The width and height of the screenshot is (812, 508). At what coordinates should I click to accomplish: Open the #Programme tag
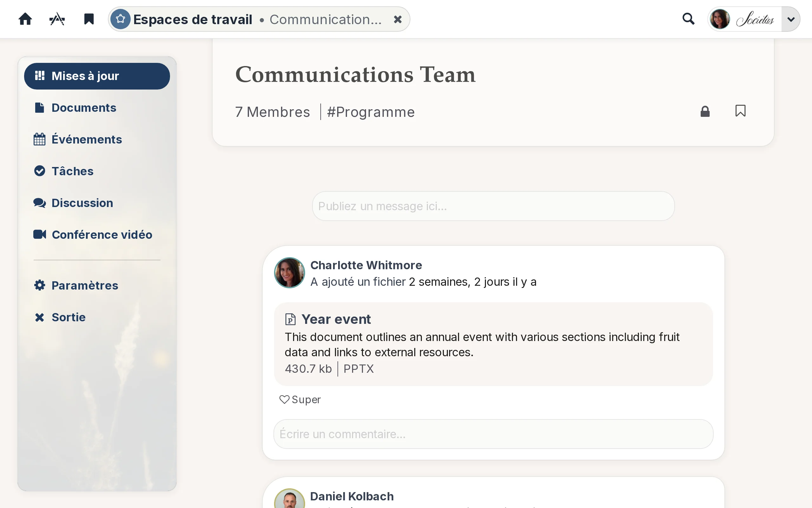[371, 112]
